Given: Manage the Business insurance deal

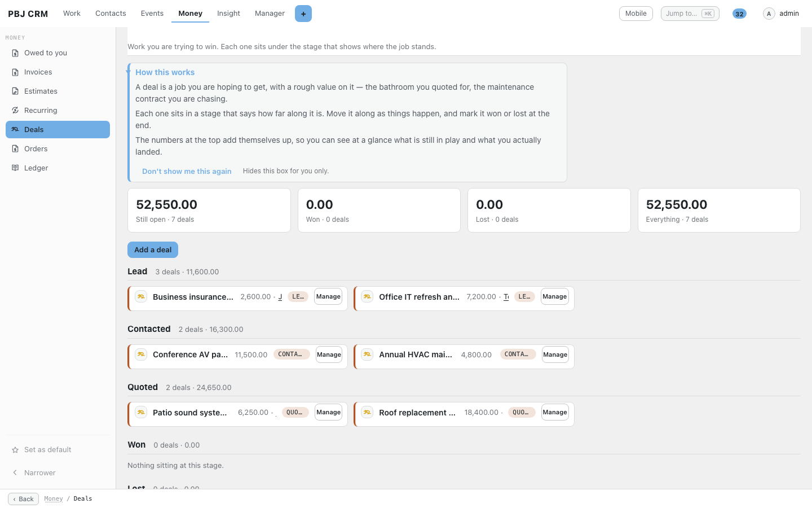Looking at the screenshot, I should 328,297.
